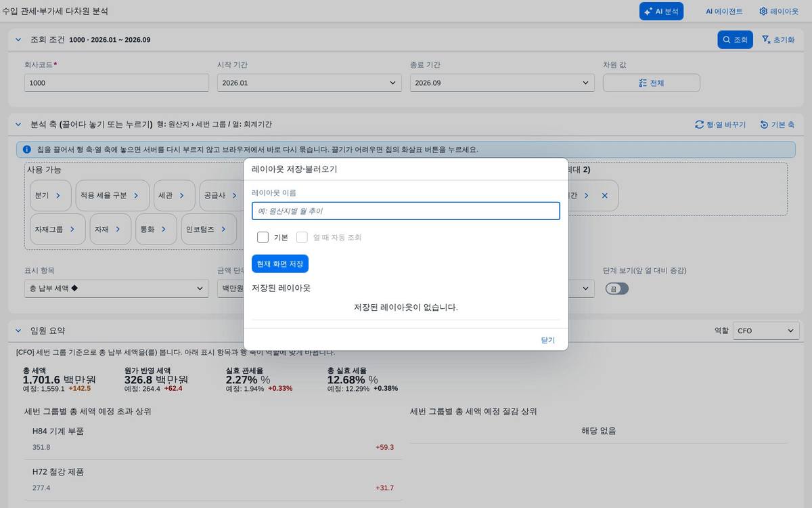Remove the column-axis chip with the X icon

pos(605,195)
